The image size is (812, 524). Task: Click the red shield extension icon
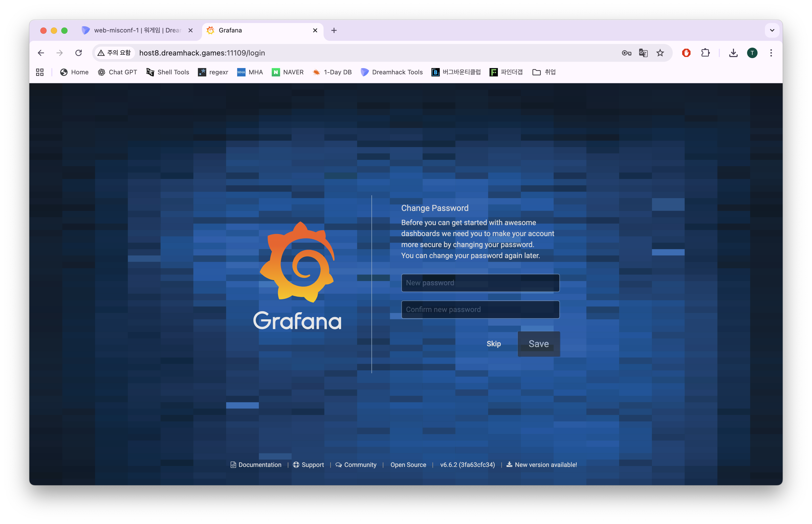[x=686, y=53]
